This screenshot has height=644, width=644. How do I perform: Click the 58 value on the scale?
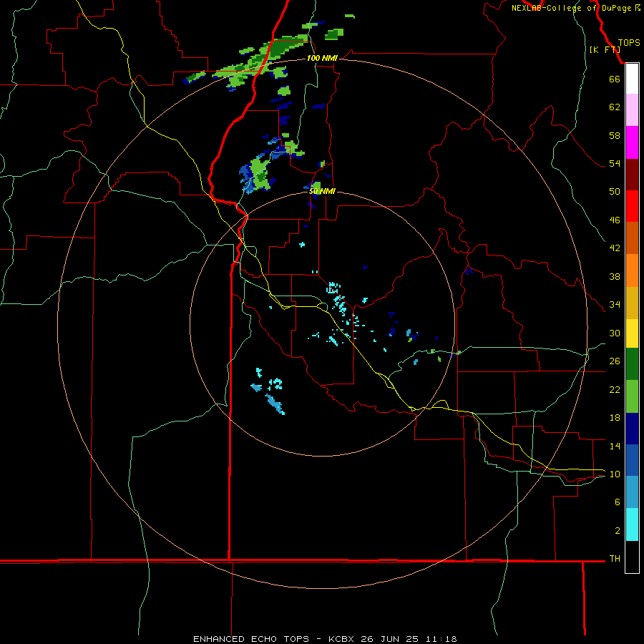pyautogui.click(x=615, y=135)
